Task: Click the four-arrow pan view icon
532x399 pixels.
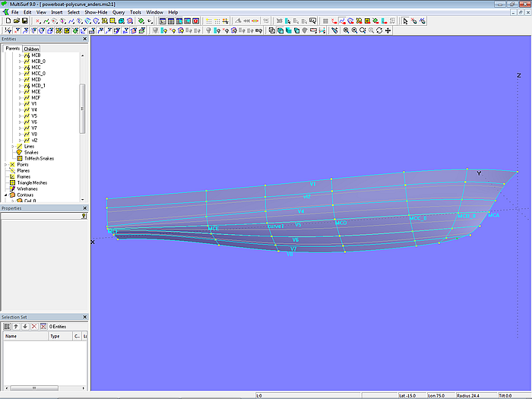Action: click(x=388, y=30)
